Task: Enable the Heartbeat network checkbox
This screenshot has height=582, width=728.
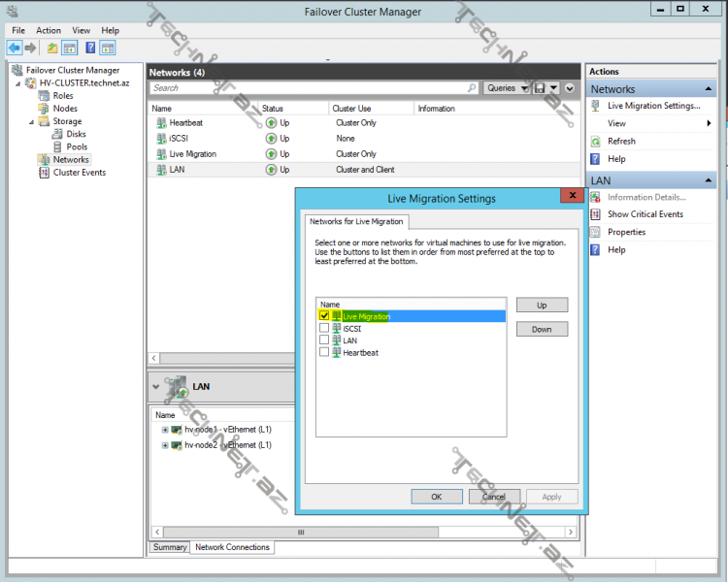Action: (x=324, y=353)
